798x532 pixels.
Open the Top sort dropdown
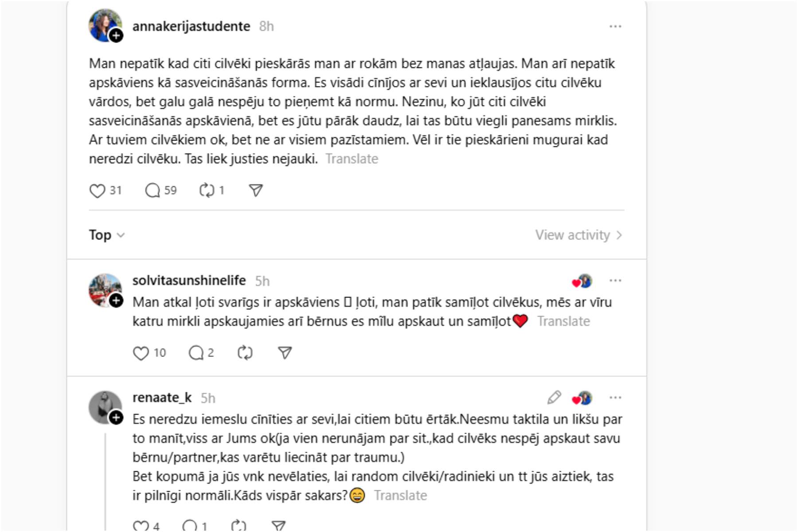(107, 235)
